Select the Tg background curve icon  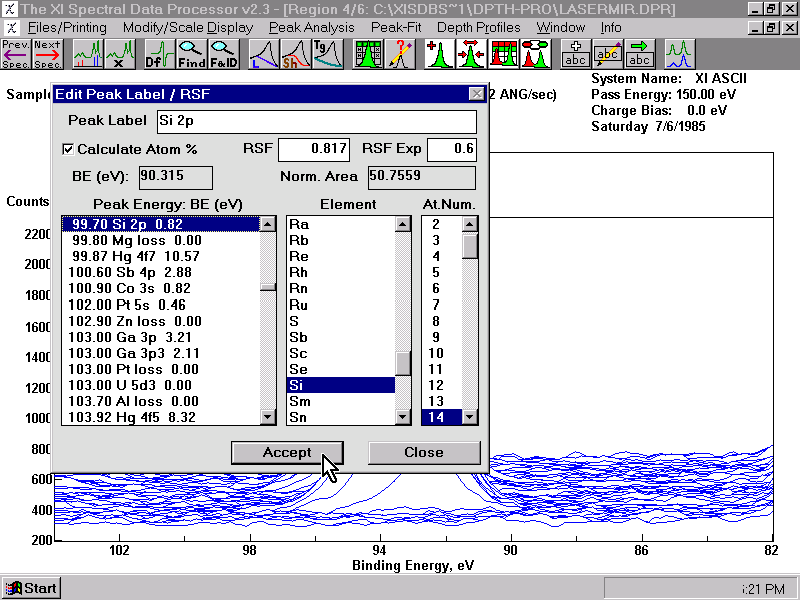point(328,54)
